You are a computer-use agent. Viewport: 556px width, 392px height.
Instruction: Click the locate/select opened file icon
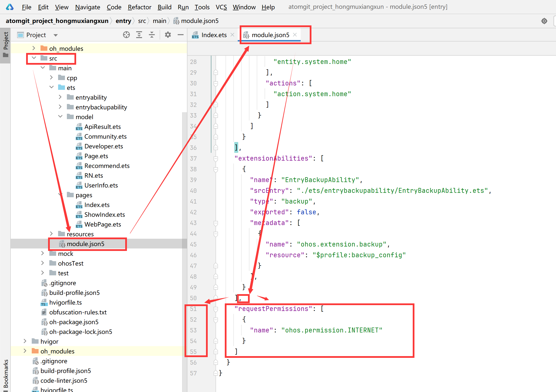126,35
